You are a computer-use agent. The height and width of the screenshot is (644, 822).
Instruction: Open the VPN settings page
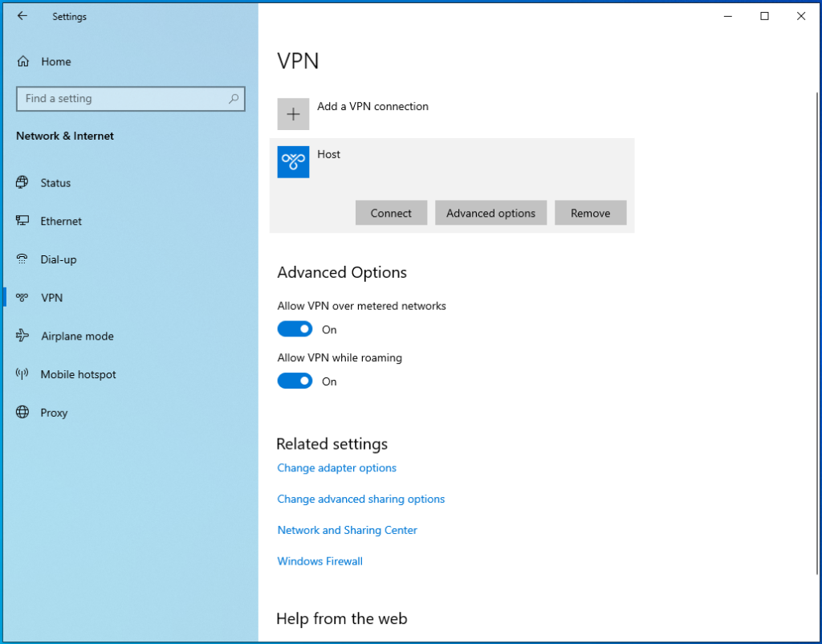point(51,298)
